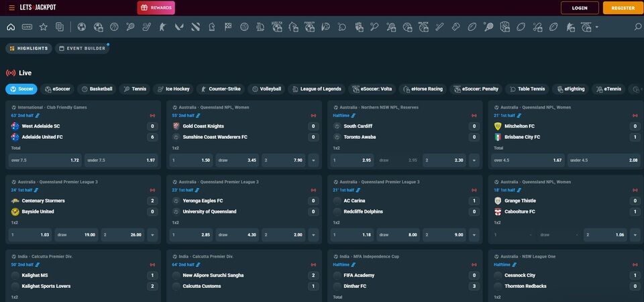Select the Counter-Strike soldier icon in top bar

(163, 27)
